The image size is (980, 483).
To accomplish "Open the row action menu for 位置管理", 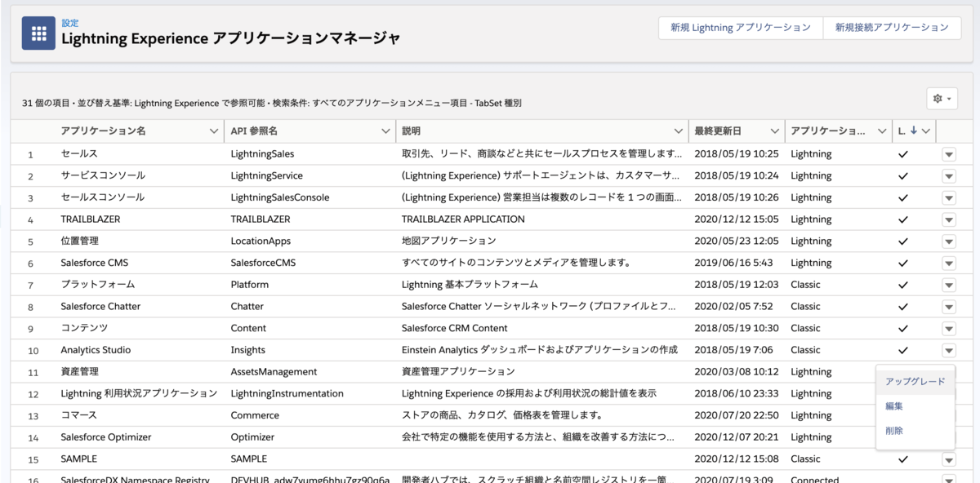I will (948, 241).
